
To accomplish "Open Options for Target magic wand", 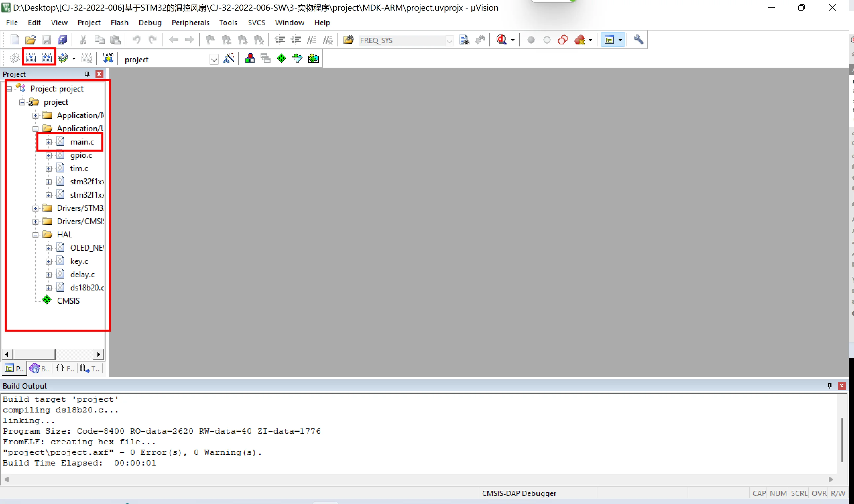I will [229, 58].
